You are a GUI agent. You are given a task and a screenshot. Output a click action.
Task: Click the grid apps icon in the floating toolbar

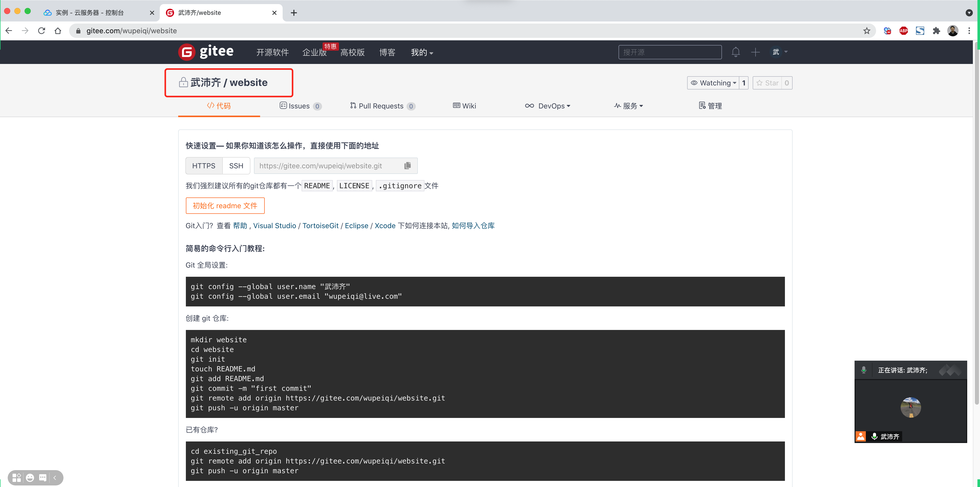pyautogui.click(x=17, y=478)
